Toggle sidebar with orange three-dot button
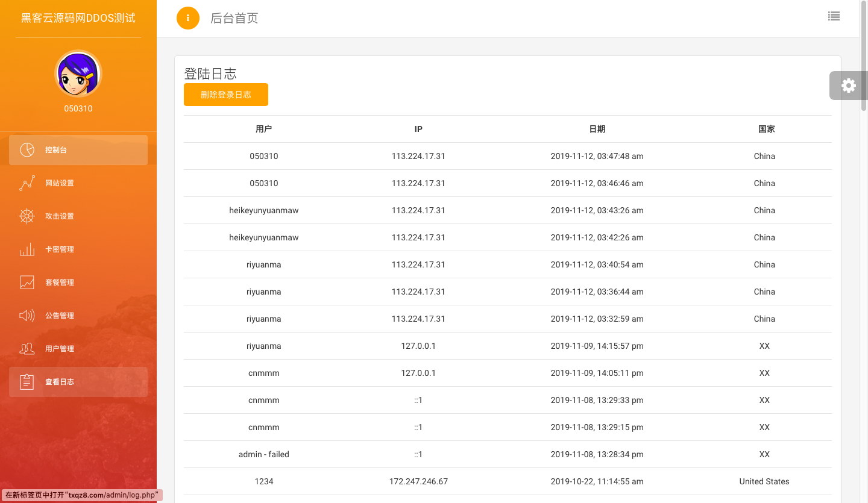This screenshot has height=503, width=868. (187, 18)
